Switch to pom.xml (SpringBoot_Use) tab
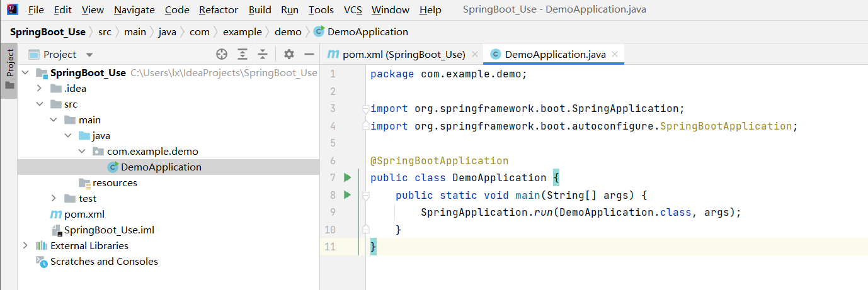 pyautogui.click(x=403, y=54)
